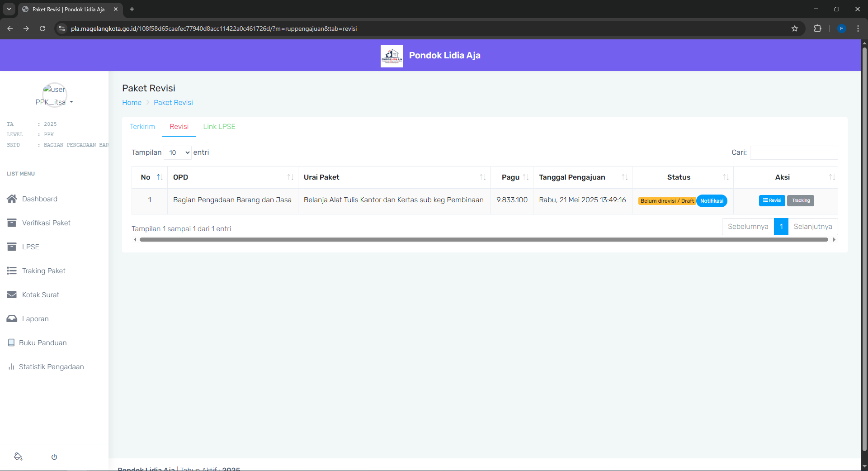Image resolution: width=868 pixels, height=471 pixels.
Task: Open Laporan in the sidebar
Action: tap(35, 319)
